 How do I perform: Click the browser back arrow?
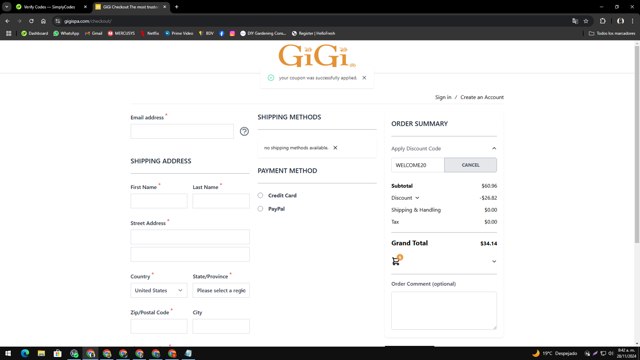click(7, 21)
